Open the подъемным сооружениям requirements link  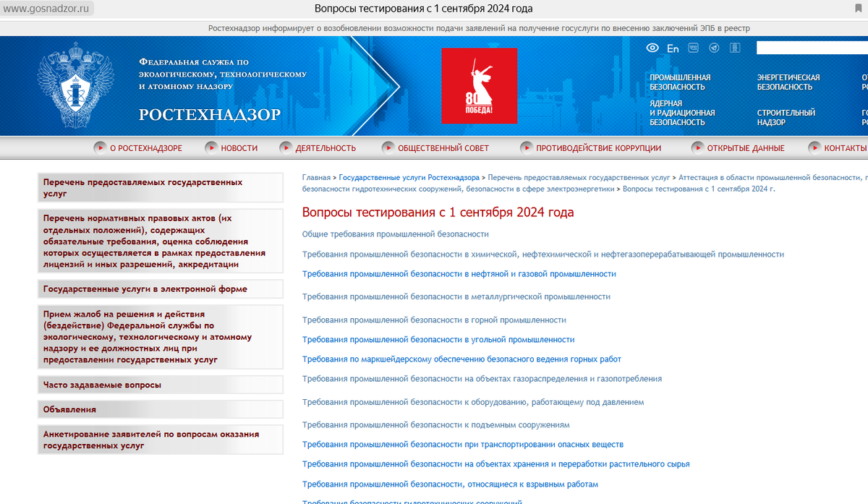tap(436, 425)
